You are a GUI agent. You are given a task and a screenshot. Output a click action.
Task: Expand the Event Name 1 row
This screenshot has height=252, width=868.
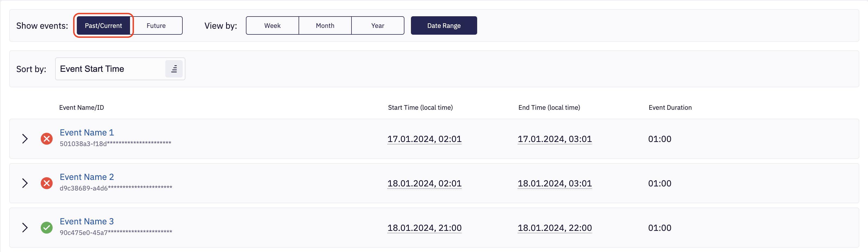pyautogui.click(x=25, y=139)
